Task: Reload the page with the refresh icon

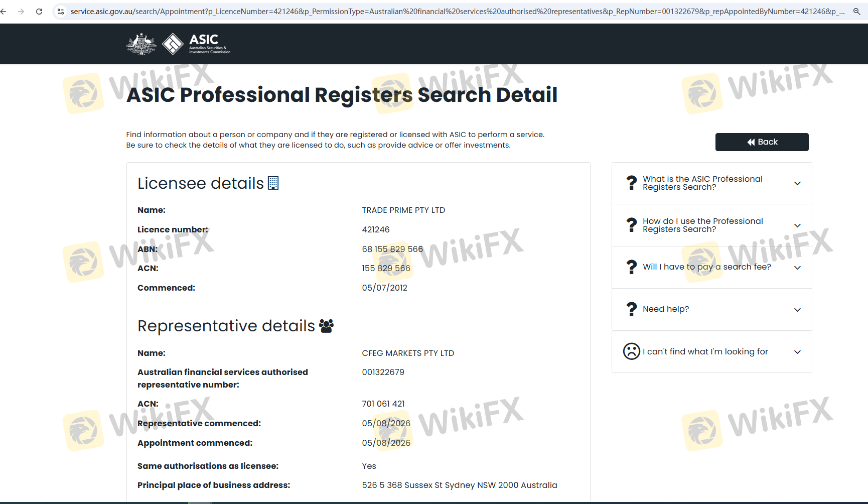Action: click(39, 11)
